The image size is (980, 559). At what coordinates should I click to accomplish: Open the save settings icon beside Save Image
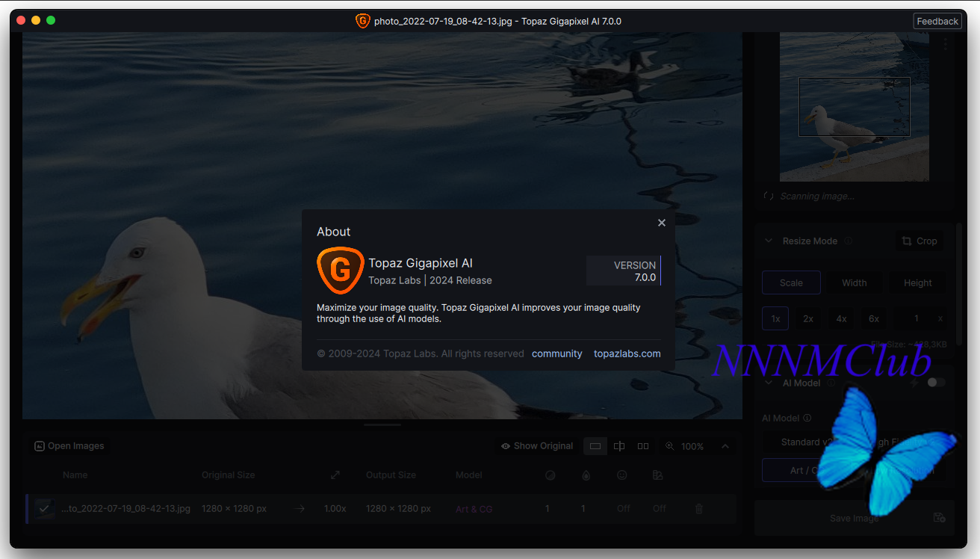(x=939, y=518)
